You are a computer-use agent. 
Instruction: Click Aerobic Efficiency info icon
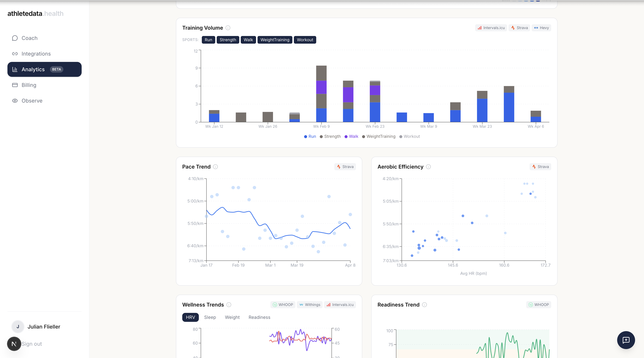coord(428,167)
